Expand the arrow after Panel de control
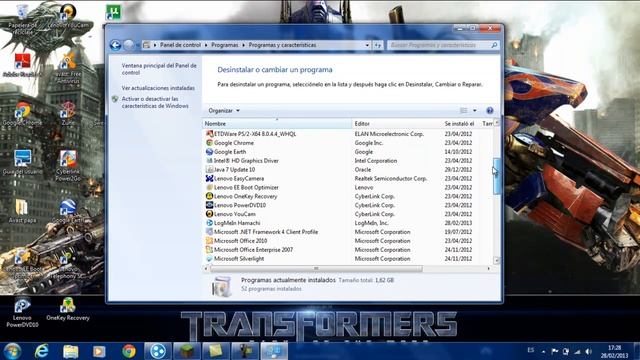 206,45
